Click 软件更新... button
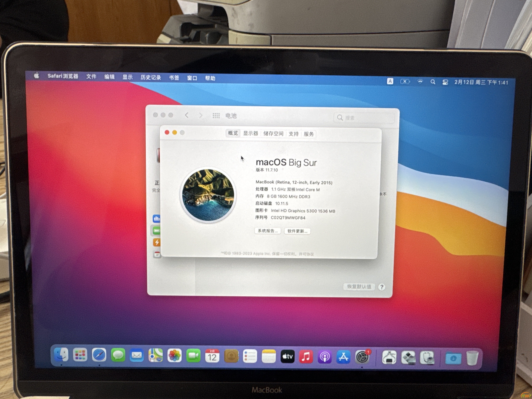The height and width of the screenshot is (399, 532). pyautogui.click(x=297, y=231)
